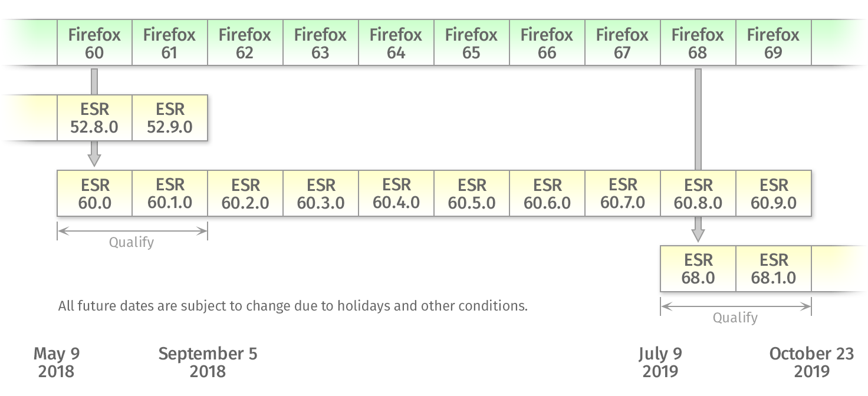Screen dimensions: 868x396
Task: Click the ESR 60.0 box
Action: click(94, 193)
